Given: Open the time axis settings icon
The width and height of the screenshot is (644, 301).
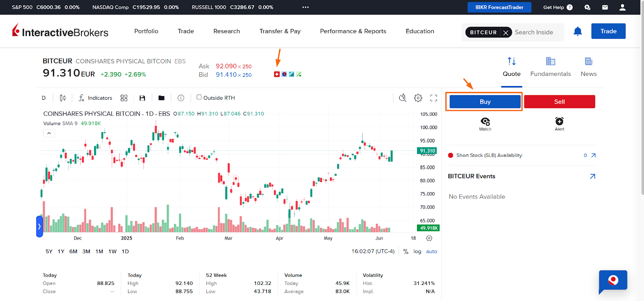Looking at the screenshot, I should click(x=429, y=238).
